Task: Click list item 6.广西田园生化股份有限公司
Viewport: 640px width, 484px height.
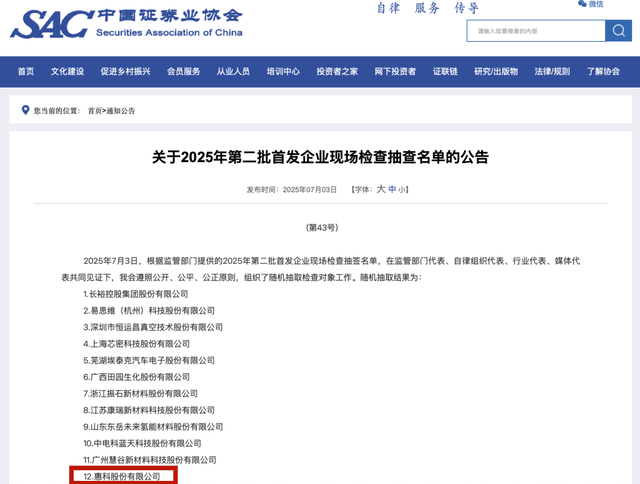Action: [137, 377]
